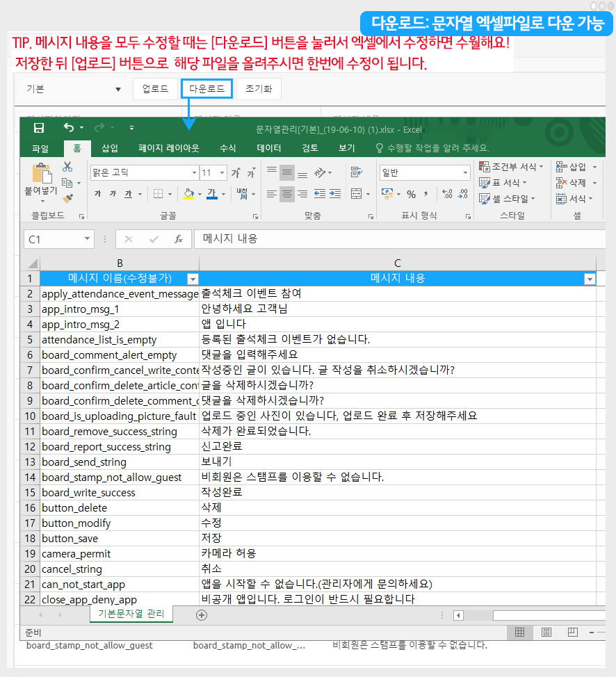Click the Format Painter brush icon

pyautogui.click(x=67, y=198)
